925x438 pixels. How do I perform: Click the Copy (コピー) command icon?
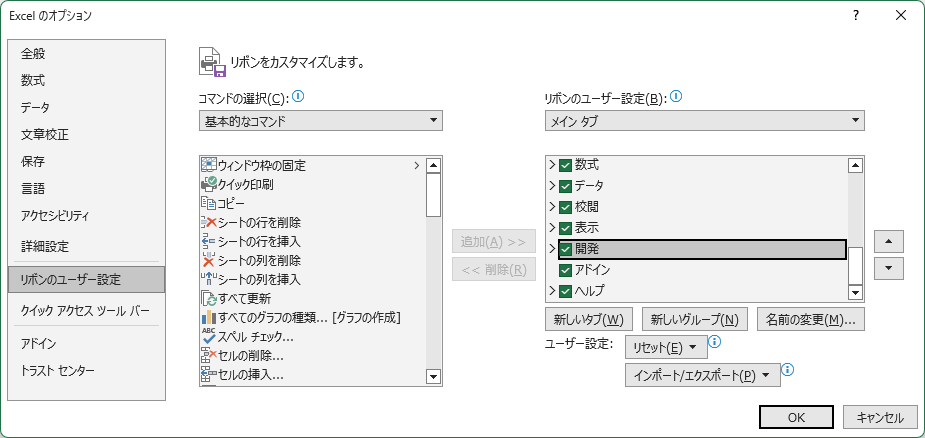coord(209,203)
